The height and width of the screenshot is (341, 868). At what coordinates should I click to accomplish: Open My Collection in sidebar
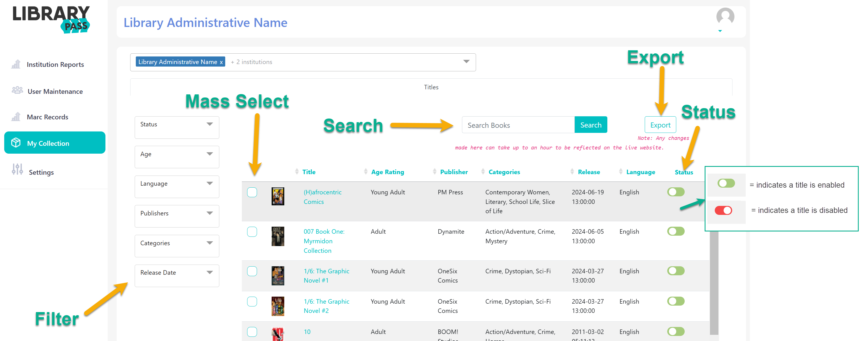point(55,143)
